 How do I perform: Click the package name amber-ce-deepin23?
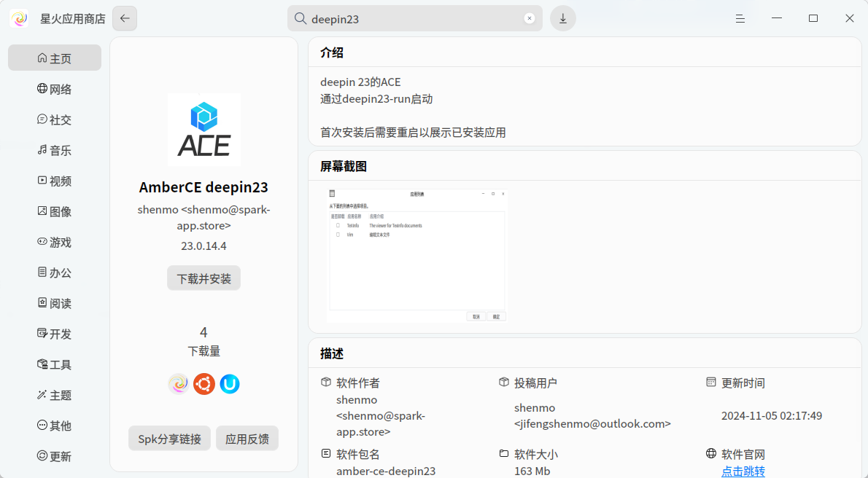tap(386, 471)
